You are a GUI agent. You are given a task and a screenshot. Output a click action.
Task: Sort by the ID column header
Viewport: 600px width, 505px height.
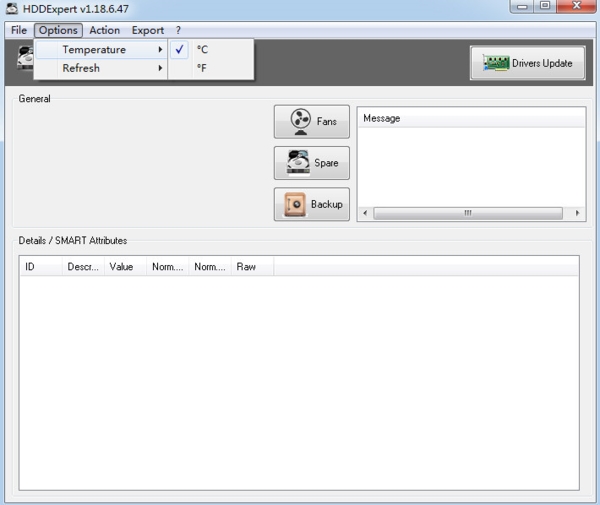[x=41, y=267]
